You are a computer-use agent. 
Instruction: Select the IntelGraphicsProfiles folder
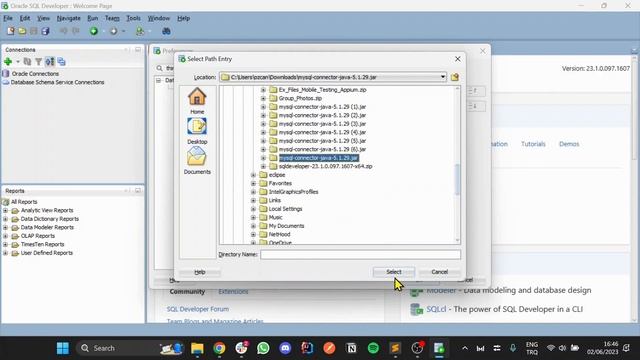tap(293, 192)
